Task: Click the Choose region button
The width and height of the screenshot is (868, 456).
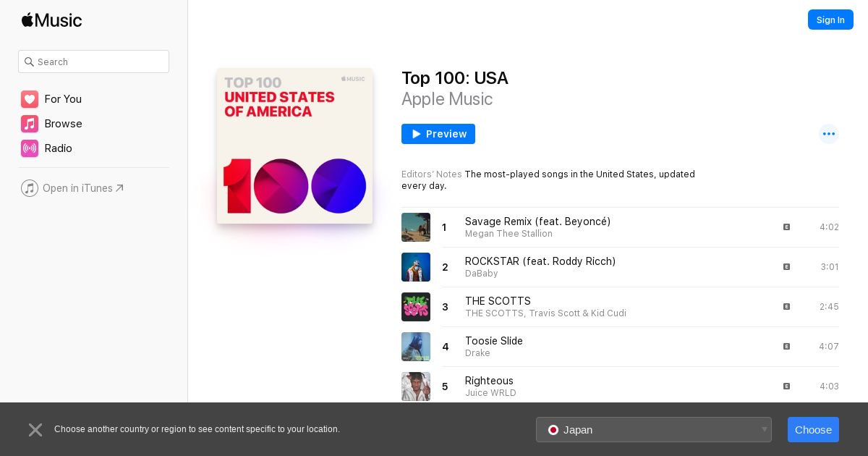Action: pyautogui.click(x=813, y=430)
